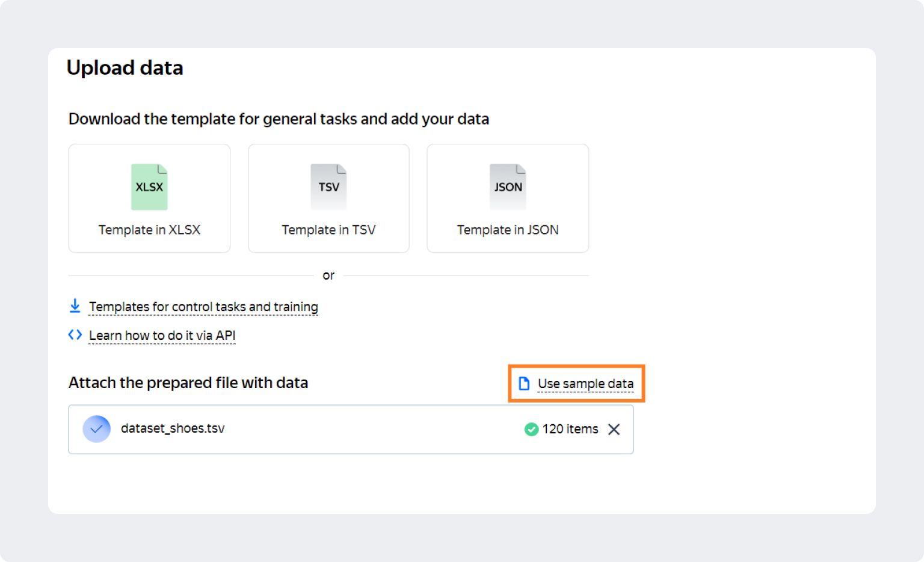The image size is (924, 562).
Task: Click the JSON file icon
Action: pos(508,187)
